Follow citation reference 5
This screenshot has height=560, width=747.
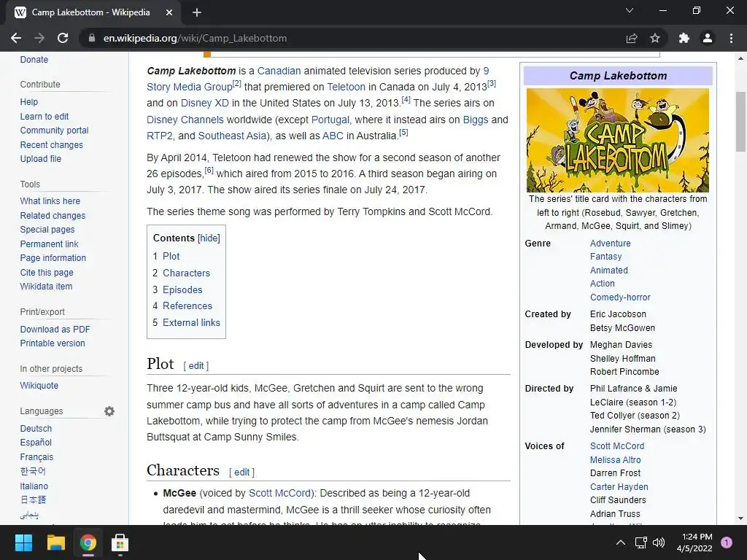click(403, 133)
